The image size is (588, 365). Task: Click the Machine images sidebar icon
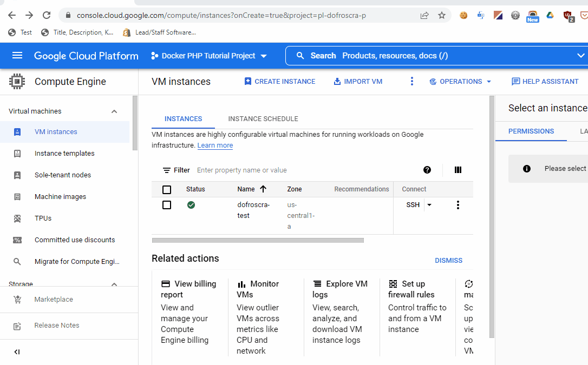coord(17,196)
